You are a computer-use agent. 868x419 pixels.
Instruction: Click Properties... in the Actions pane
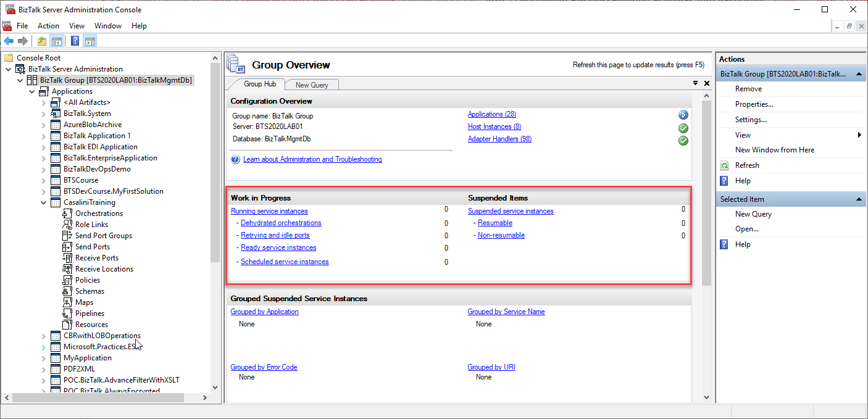pyautogui.click(x=754, y=104)
